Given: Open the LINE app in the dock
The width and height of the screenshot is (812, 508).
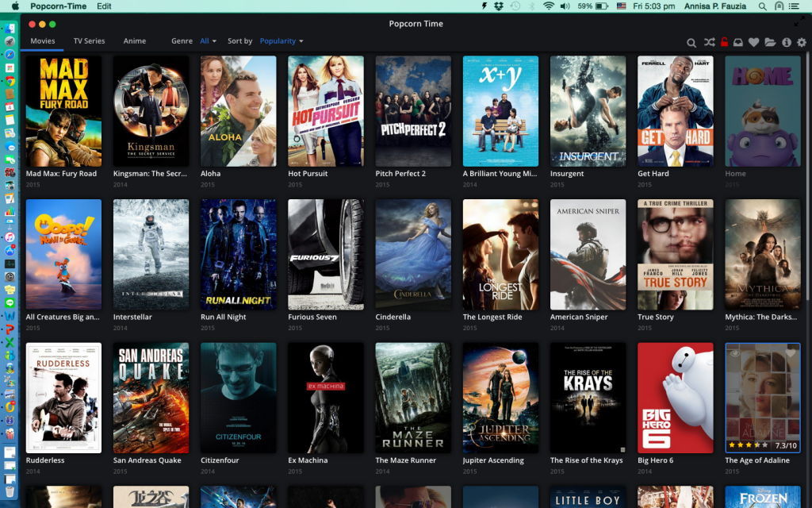Looking at the screenshot, I should click(x=10, y=302).
